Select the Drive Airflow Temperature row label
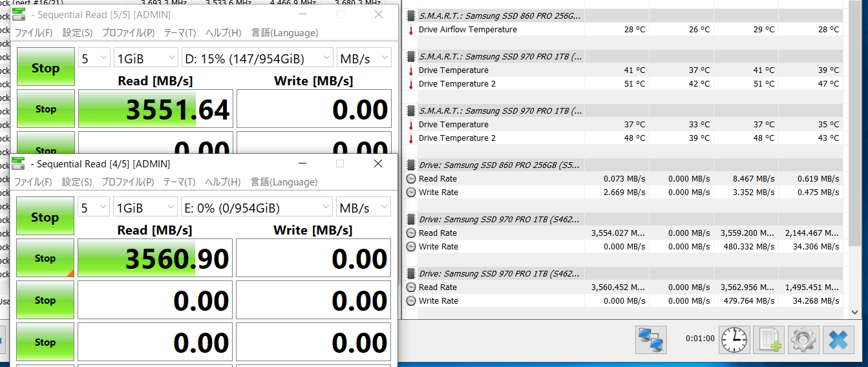This screenshot has width=868, height=367. (468, 30)
